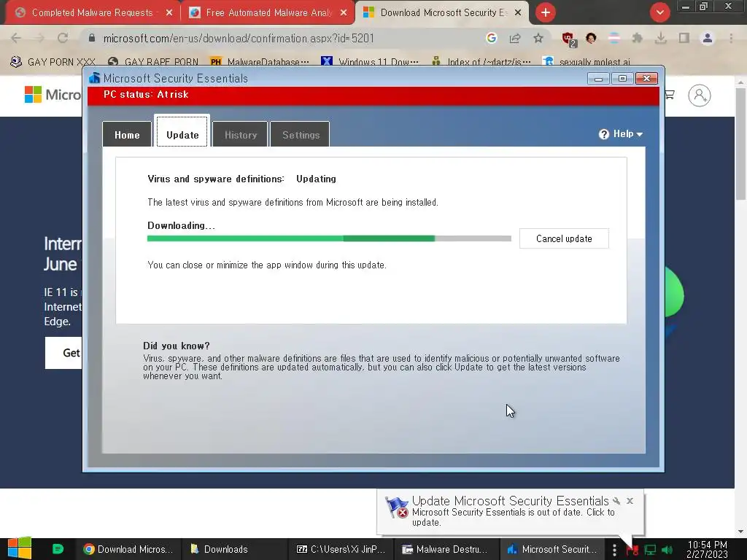747x560 pixels.
Task: Click the taskbar clock showing 10:54 PM
Action: click(707, 549)
